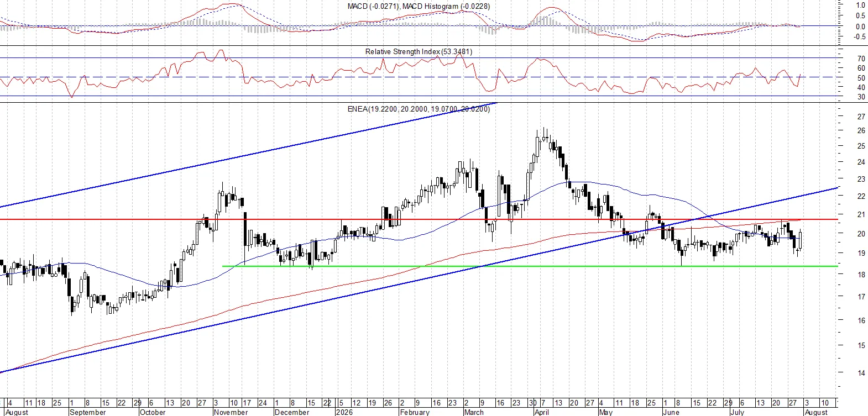This screenshot has height=416, width=868.
Task: Click the red horizontal resistance line
Action: (x=419, y=219)
